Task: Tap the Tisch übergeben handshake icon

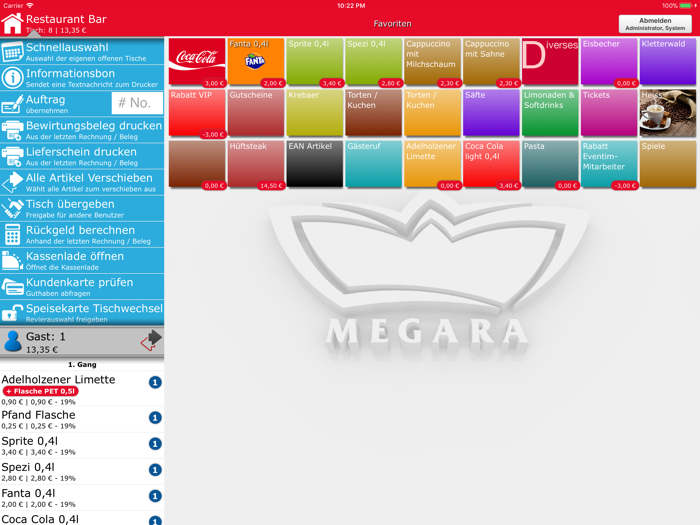Action: [12, 209]
